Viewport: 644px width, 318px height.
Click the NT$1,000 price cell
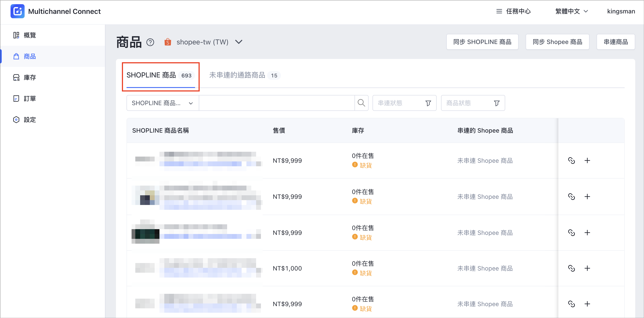click(287, 269)
